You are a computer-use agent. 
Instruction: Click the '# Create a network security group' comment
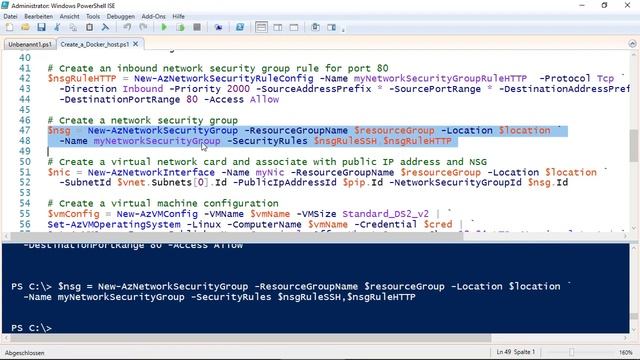(x=142, y=120)
